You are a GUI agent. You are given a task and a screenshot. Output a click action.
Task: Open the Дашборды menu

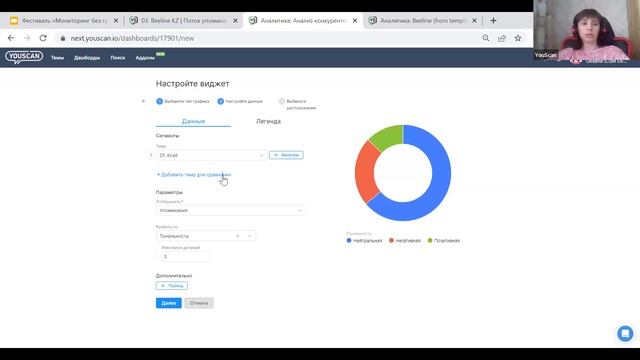point(87,58)
